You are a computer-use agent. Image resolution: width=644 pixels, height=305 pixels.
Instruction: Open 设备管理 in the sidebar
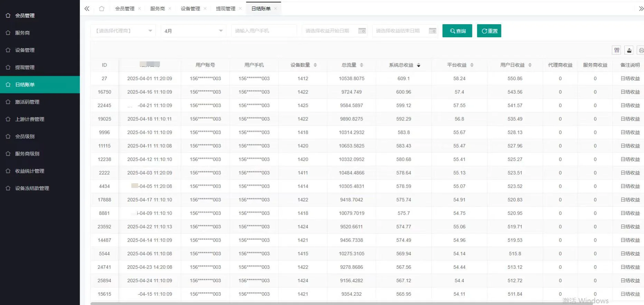point(40,50)
